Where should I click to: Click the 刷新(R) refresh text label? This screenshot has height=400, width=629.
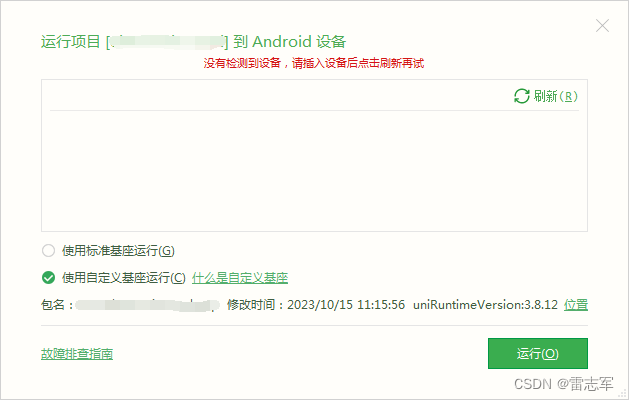click(x=556, y=96)
